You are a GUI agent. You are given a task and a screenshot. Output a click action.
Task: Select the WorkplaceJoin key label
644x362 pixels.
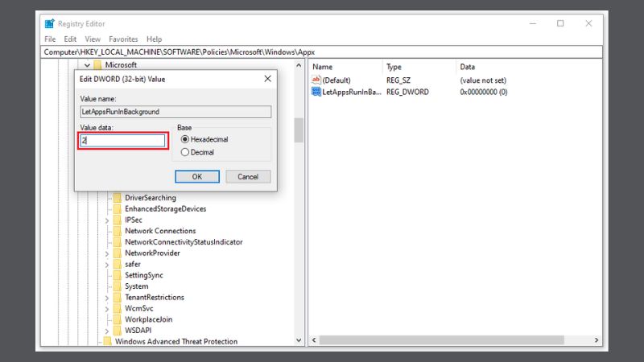[x=149, y=319]
